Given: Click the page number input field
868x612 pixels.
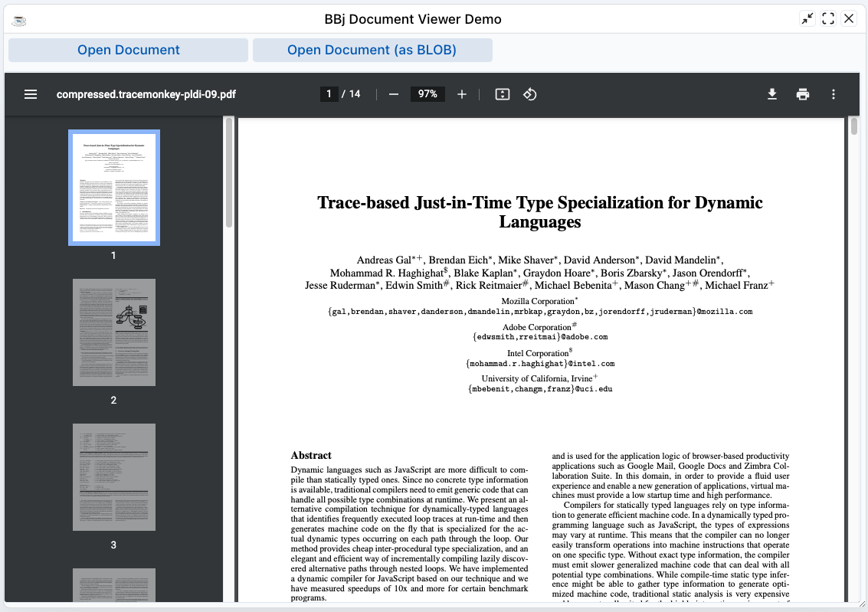Looking at the screenshot, I should coord(329,94).
